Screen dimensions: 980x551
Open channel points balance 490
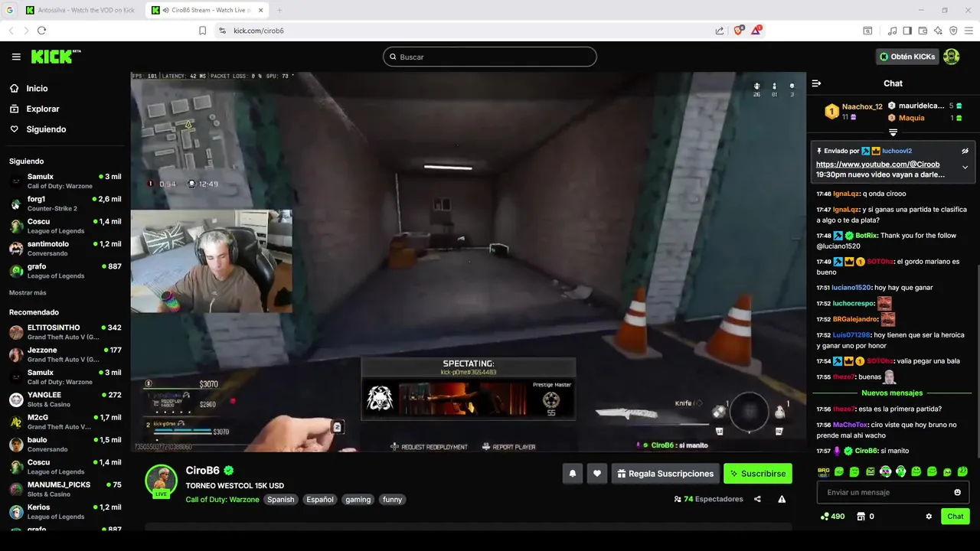click(832, 517)
